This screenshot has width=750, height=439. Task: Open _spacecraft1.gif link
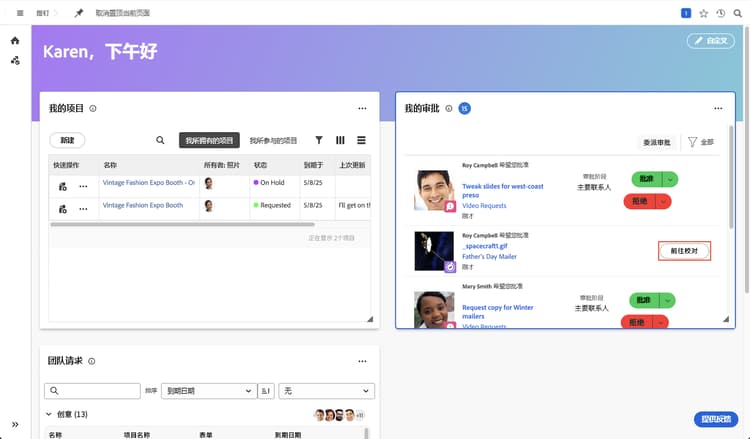tap(485, 246)
